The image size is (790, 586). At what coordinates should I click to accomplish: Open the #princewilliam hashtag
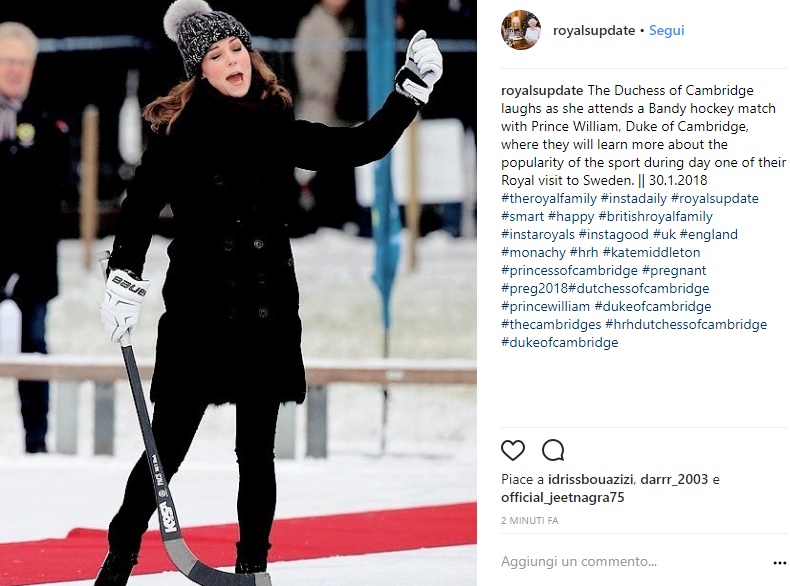click(545, 306)
